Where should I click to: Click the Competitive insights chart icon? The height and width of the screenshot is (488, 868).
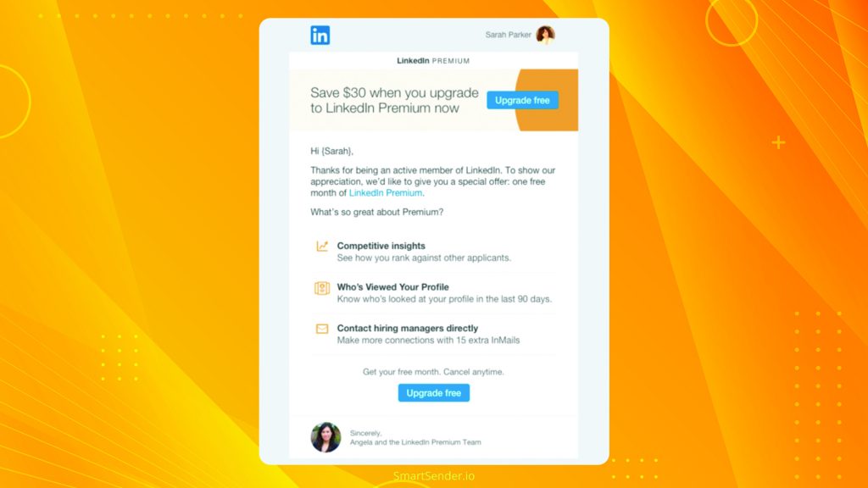(x=322, y=246)
